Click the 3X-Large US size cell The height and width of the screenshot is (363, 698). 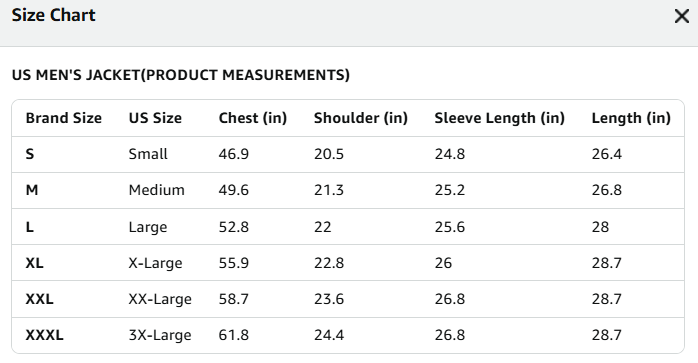(x=160, y=335)
